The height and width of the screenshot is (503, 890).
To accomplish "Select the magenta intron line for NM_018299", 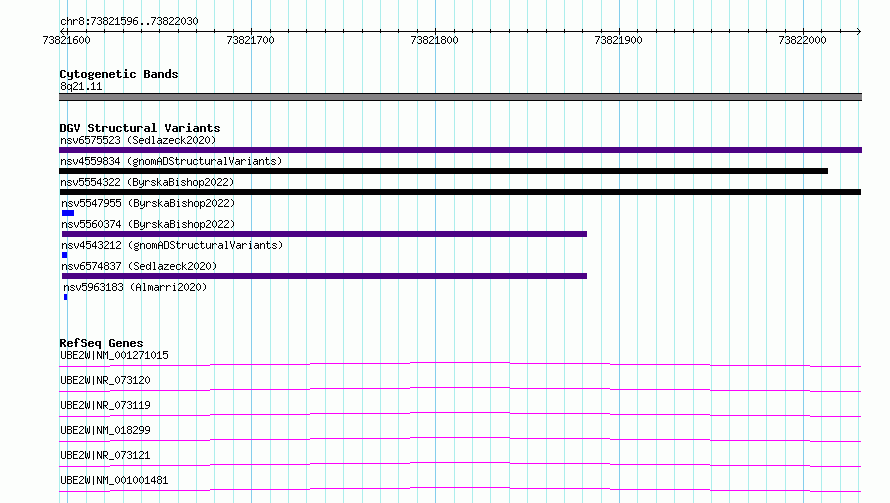I will (x=460, y=439).
